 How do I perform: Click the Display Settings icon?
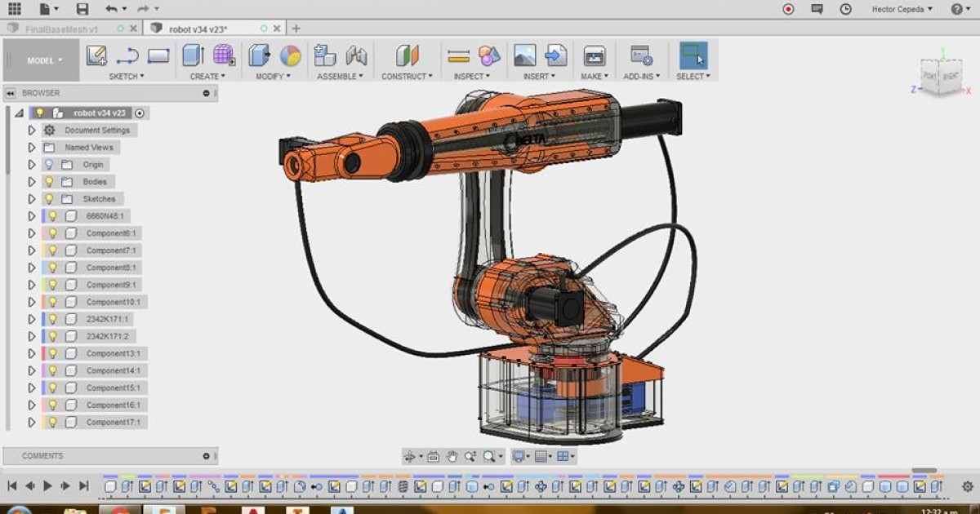519,455
